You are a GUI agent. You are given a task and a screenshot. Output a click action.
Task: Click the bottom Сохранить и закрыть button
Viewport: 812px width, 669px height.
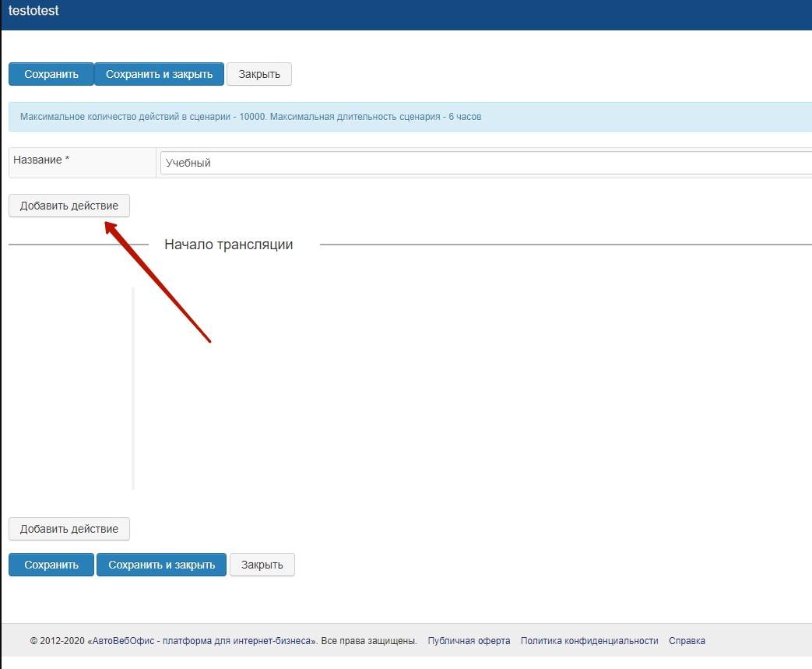pos(161,565)
